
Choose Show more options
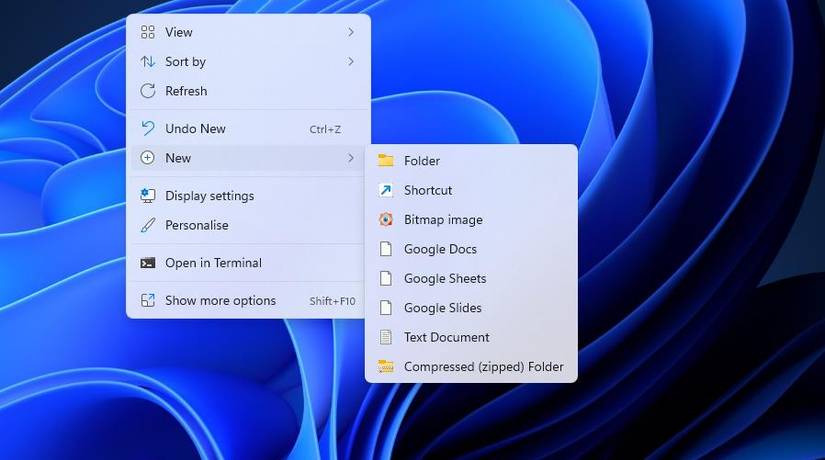click(x=248, y=301)
